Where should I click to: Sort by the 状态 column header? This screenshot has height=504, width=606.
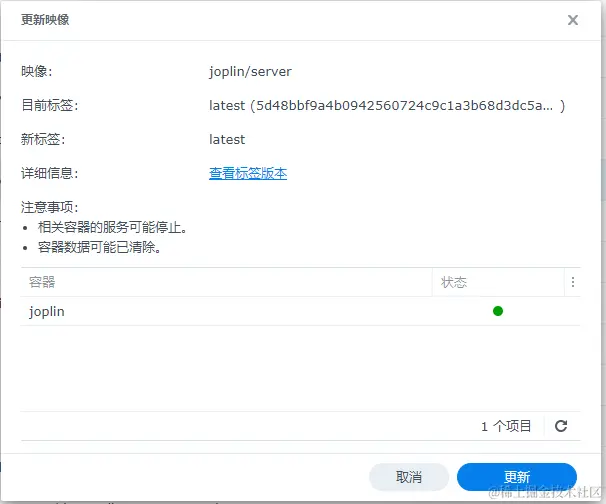tap(498, 282)
